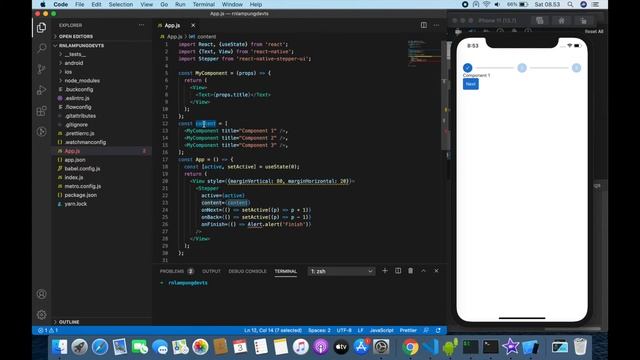Open the Run menu
This screenshot has width=640, height=360.
tap(180, 4)
